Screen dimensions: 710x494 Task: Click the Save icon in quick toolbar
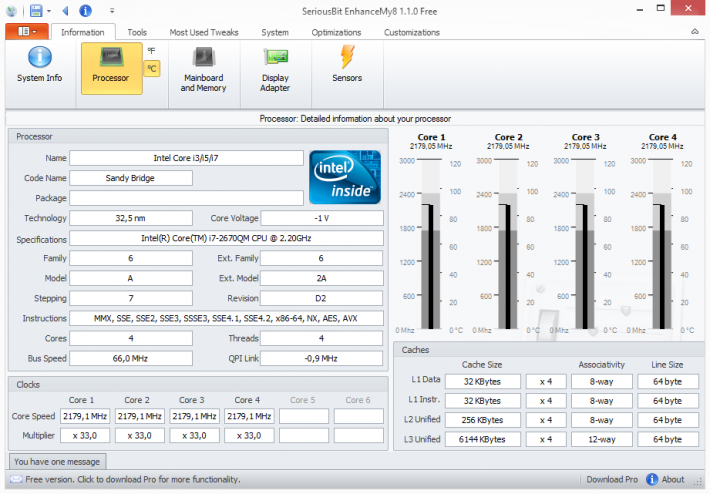coord(35,10)
